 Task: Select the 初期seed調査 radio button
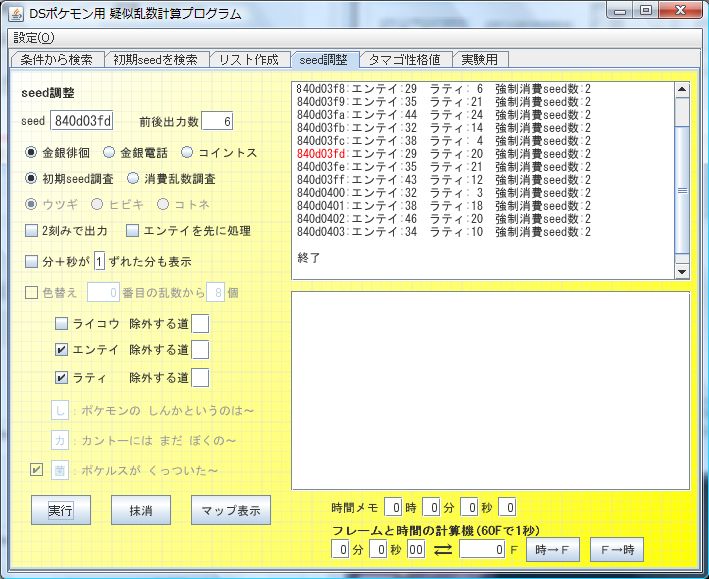31,178
